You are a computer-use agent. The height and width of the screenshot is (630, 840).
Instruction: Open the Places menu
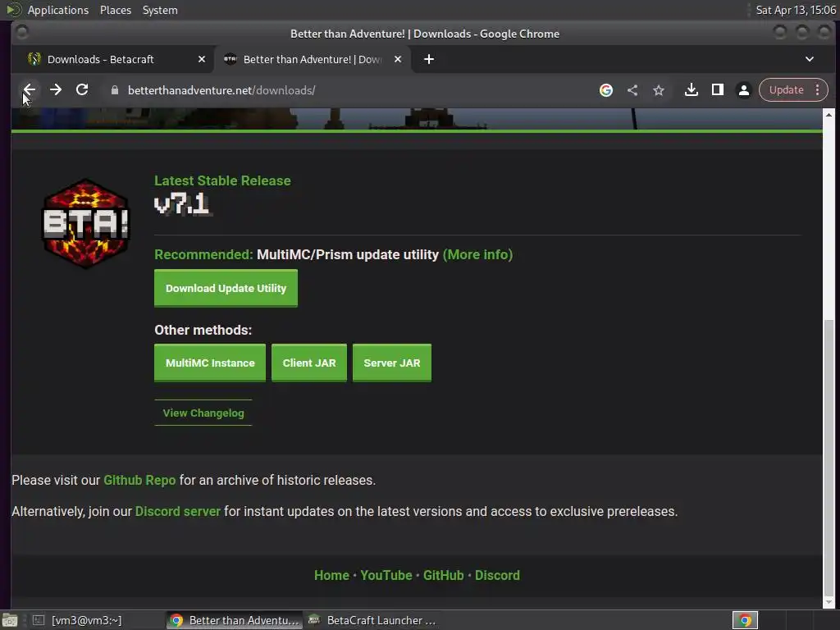[115, 10]
